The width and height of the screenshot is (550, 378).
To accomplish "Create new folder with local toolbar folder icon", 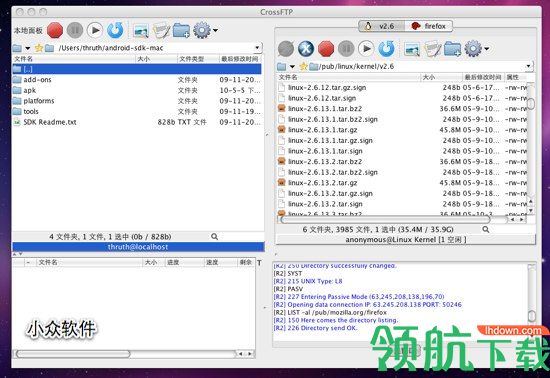I will tap(181, 31).
